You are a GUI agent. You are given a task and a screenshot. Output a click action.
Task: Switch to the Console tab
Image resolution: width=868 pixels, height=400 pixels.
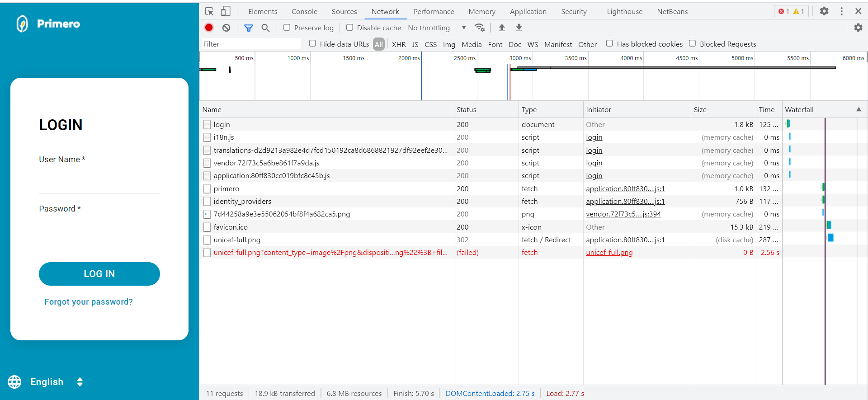coord(304,11)
